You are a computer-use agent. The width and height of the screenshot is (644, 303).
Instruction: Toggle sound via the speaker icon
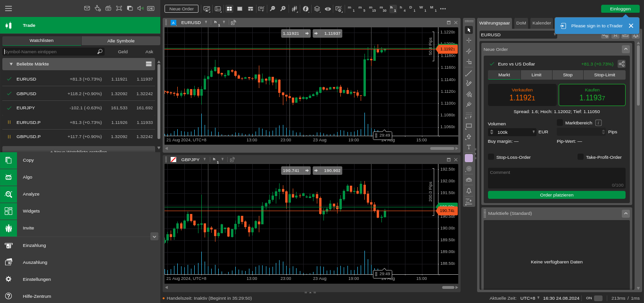pyautogui.click(x=140, y=8)
